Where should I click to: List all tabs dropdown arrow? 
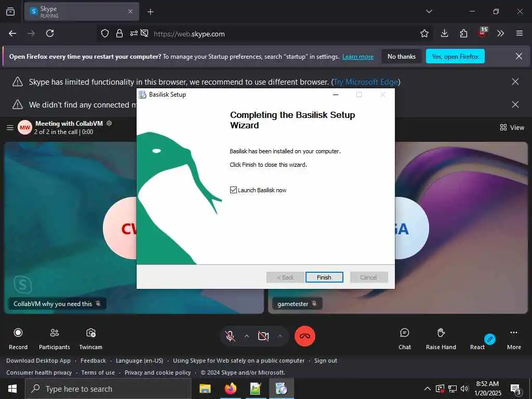(x=429, y=11)
